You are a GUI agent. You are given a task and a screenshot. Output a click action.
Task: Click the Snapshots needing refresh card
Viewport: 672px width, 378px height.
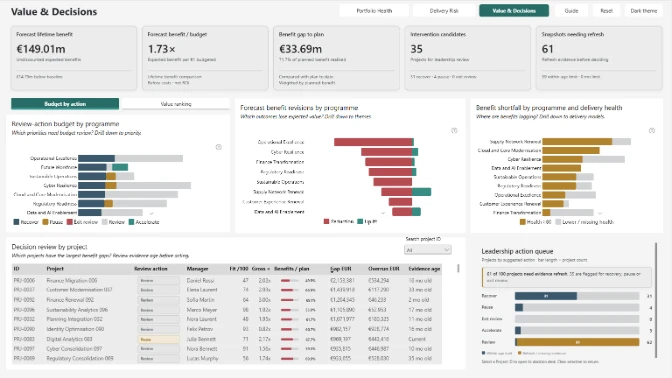point(599,58)
